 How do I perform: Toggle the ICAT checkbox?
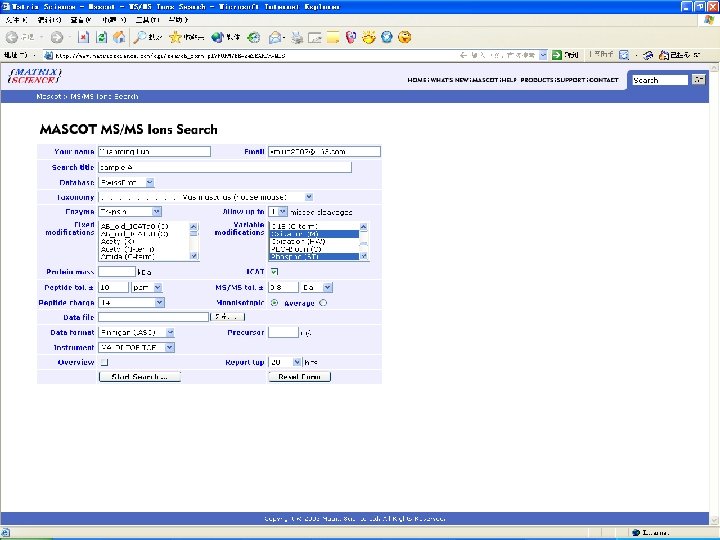(274, 271)
